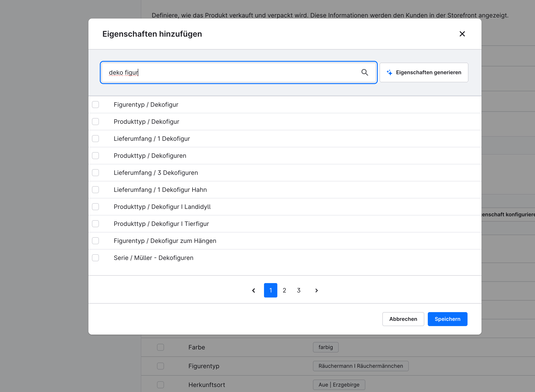Go to previous page arrow
This screenshot has height=392, width=535.
[254, 291]
